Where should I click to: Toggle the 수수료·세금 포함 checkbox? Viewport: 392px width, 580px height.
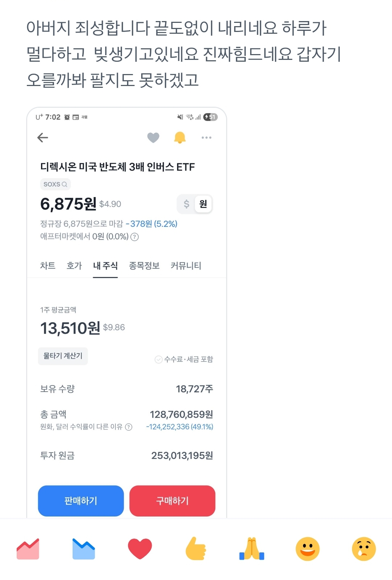pyautogui.click(x=159, y=360)
